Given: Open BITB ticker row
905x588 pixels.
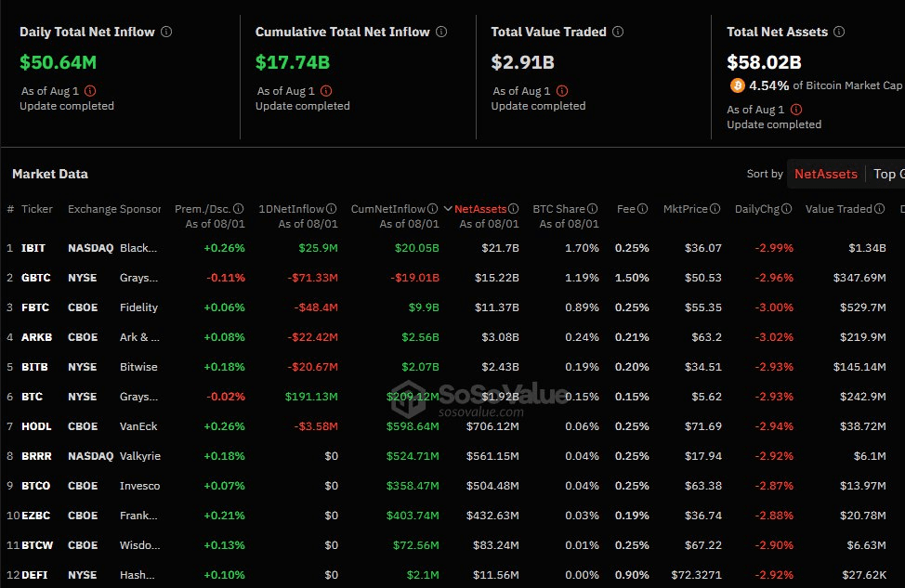Looking at the screenshot, I should [34, 367].
